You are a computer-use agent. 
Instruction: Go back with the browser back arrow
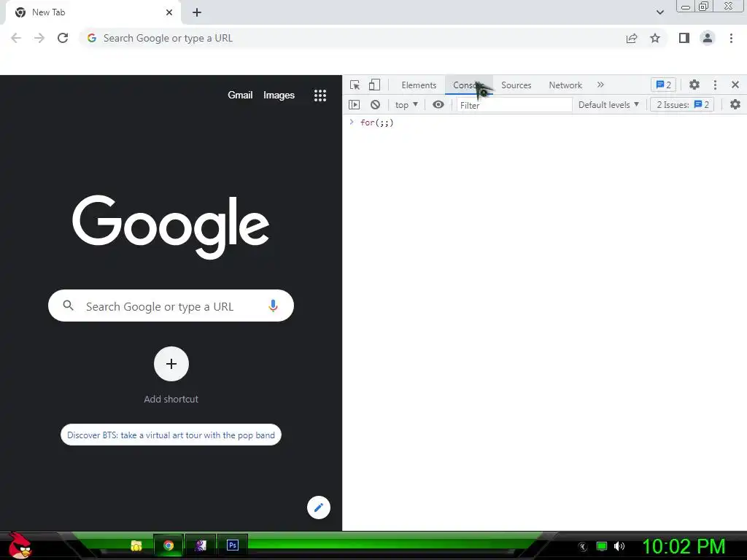16,38
